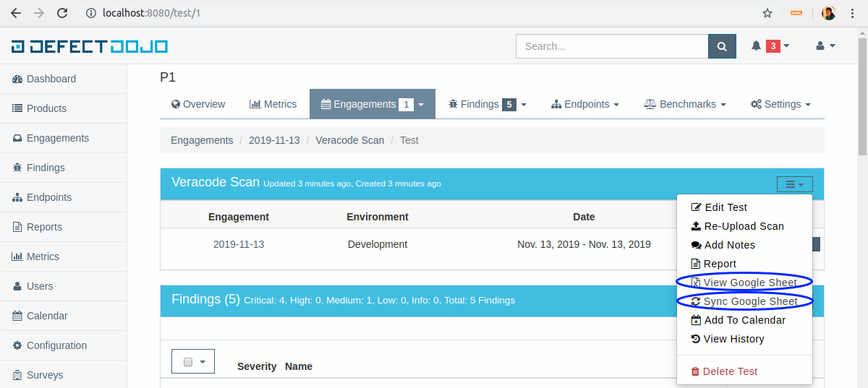Go to Surveys in the sidebar

pyautogui.click(x=45, y=375)
